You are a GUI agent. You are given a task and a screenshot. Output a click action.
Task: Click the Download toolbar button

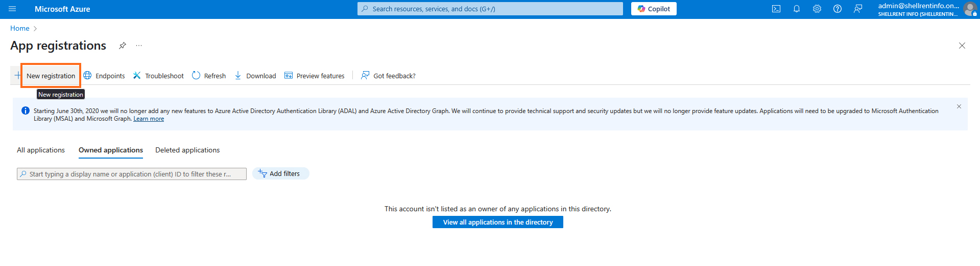(255, 76)
